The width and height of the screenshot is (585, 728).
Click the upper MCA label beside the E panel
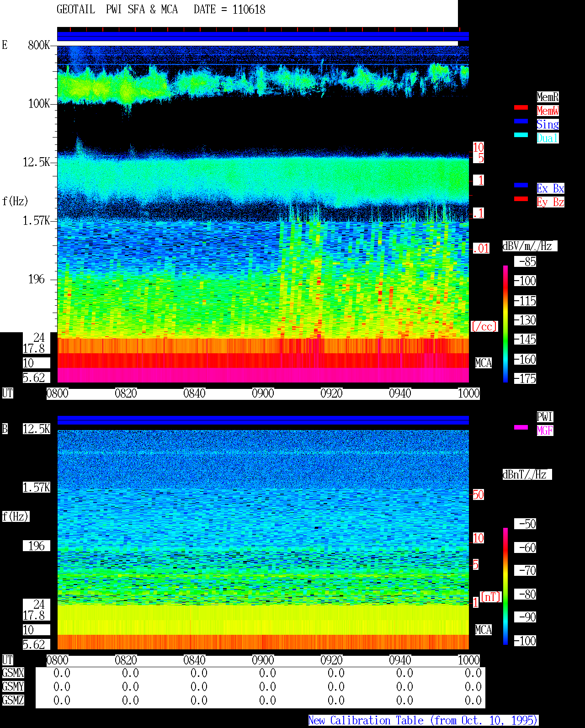pyautogui.click(x=484, y=363)
